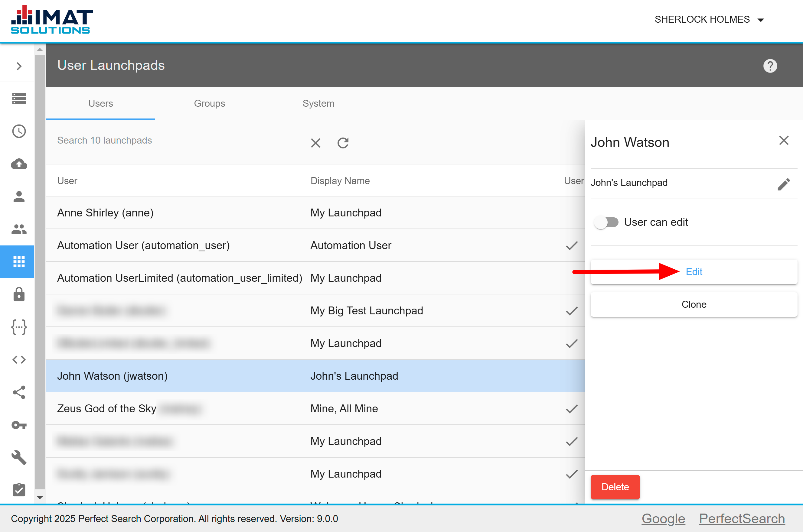Image resolution: width=803 pixels, height=532 pixels.
Task: Click the red Delete button
Action: (615, 487)
